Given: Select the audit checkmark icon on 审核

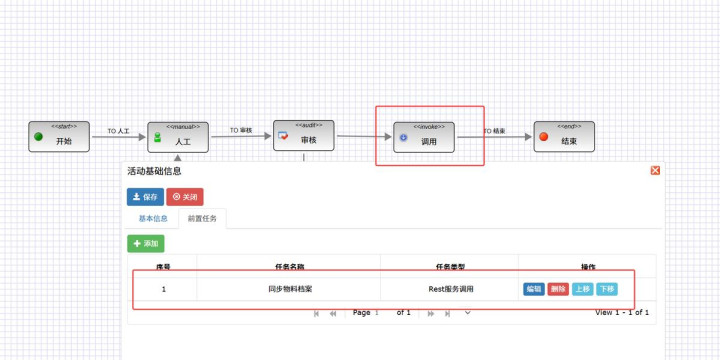Looking at the screenshot, I should click(283, 135).
